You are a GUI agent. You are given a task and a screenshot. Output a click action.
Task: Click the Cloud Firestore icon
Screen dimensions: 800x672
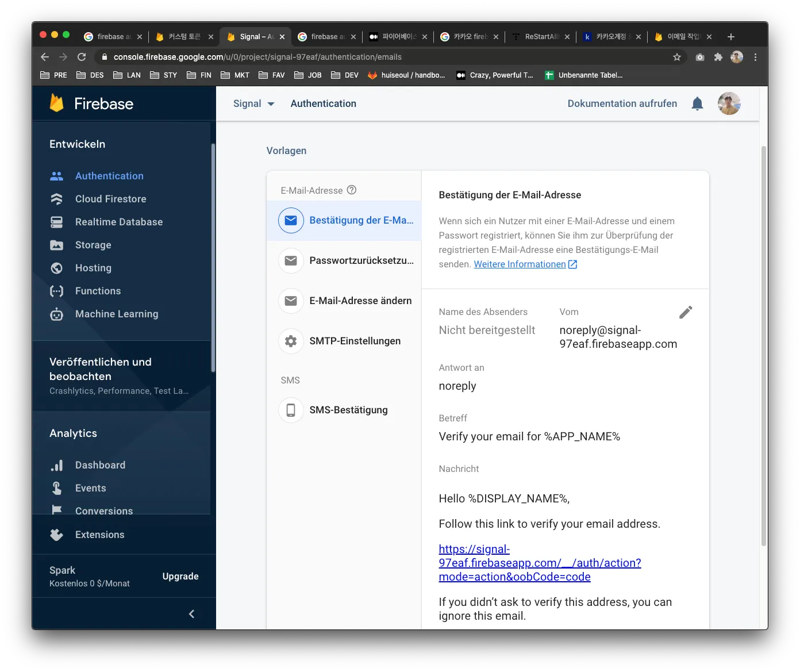point(56,199)
